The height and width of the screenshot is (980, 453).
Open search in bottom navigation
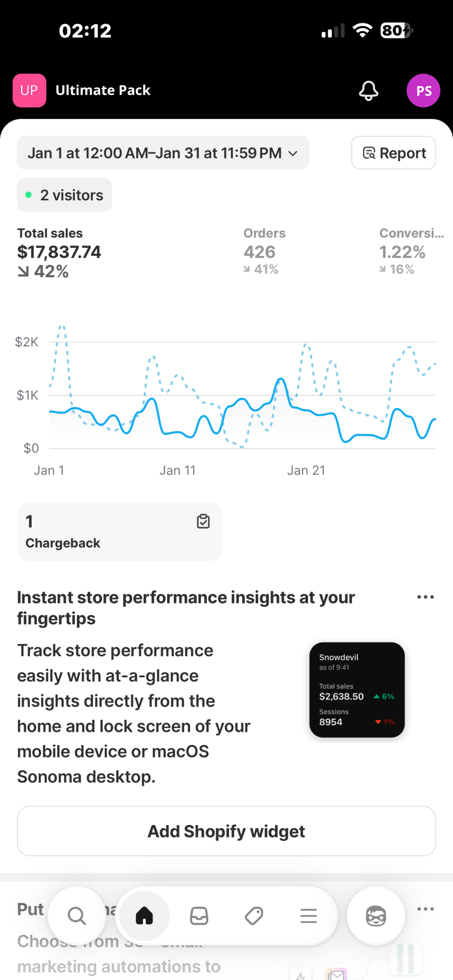pos(77,916)
